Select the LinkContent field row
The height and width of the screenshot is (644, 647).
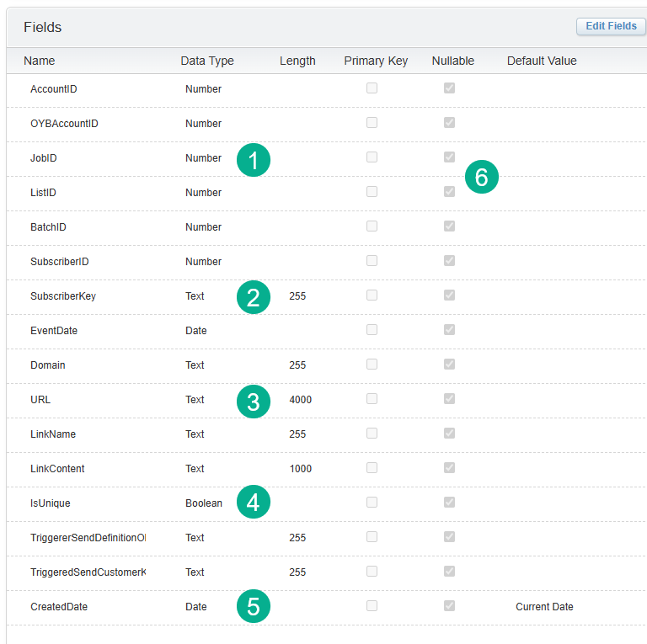click(x=57, y=469)
